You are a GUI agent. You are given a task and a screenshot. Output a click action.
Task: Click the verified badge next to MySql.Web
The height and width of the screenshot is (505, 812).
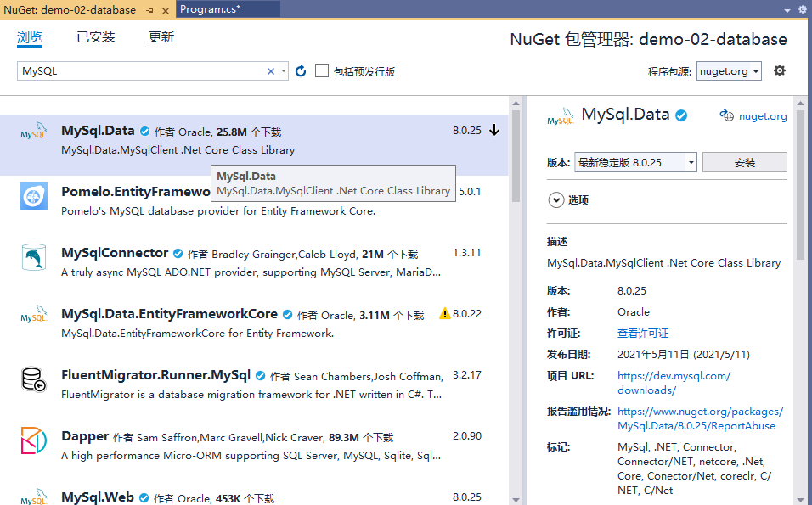[x=144, y=497]
